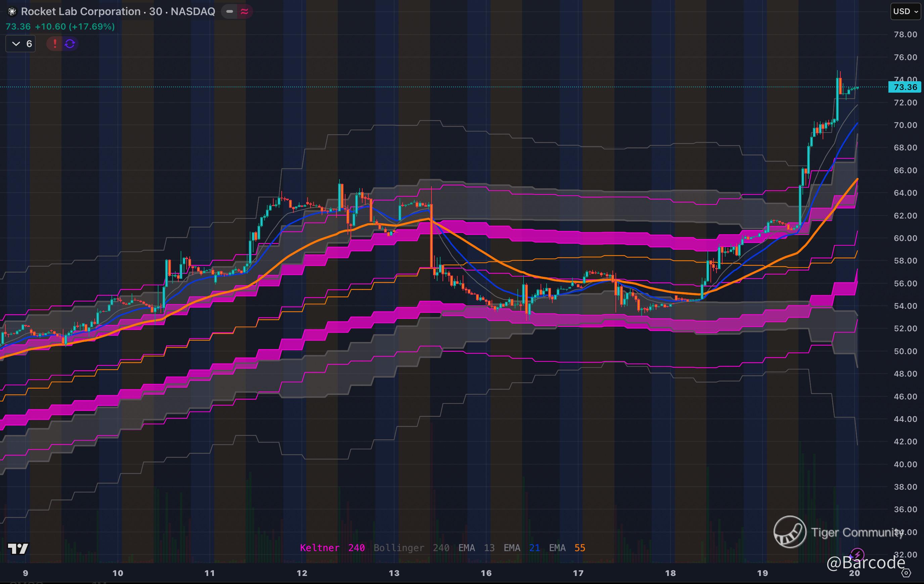Click the gray dash market status icon
The image size is (924, 584).
point(229,12)
